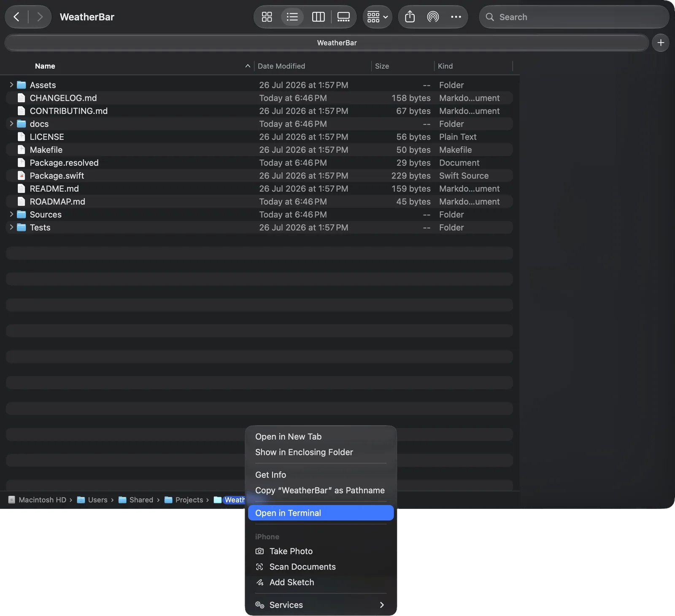The height and width of the screenshot is (616, 675).
Task: Expand the docs folder
Action: point(11,124)
